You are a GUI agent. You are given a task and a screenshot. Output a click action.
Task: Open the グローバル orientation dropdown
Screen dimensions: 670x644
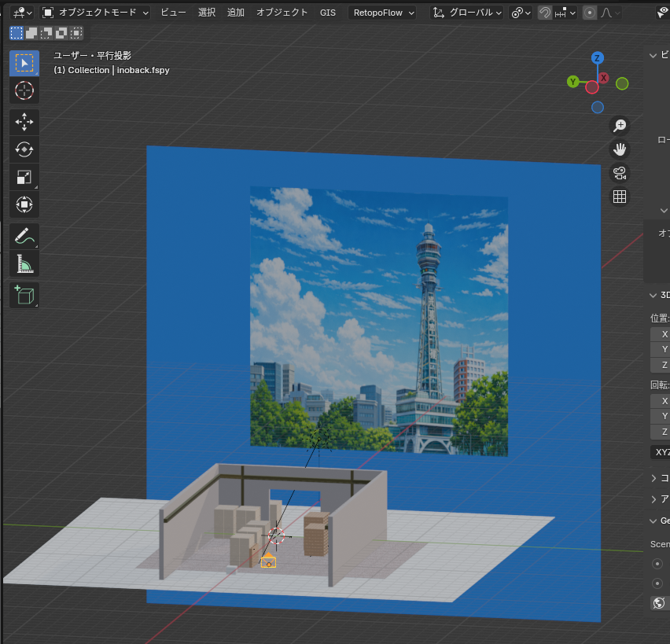pyautogui.click(x=466, y=13)
